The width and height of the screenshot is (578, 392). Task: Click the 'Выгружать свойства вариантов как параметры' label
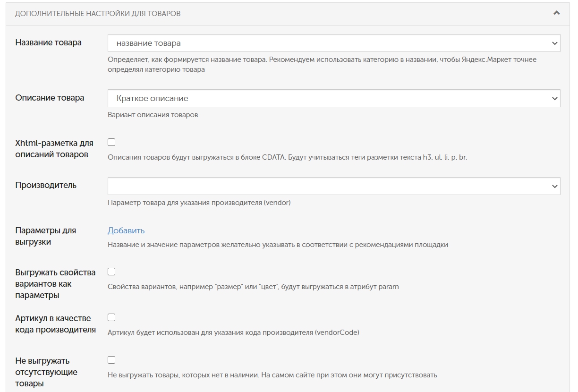55,284
